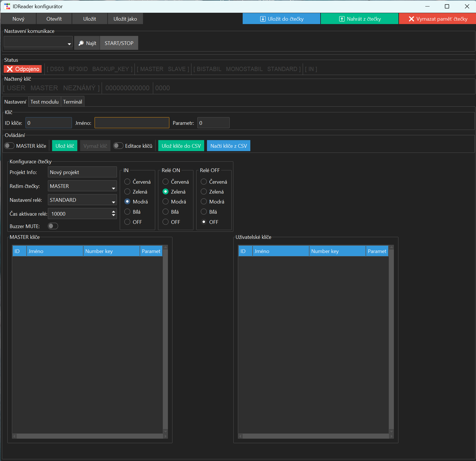Select Červená in the Relé ON group
This screenshot has width=476, height=461.
tap(166, 182)
